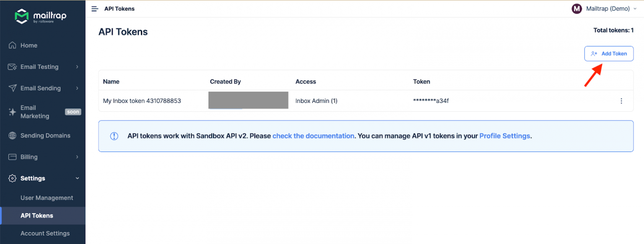Expand the Email Testing submenu chevron
This screenshot has height=244, width=644.
click(x=77, y=67)
